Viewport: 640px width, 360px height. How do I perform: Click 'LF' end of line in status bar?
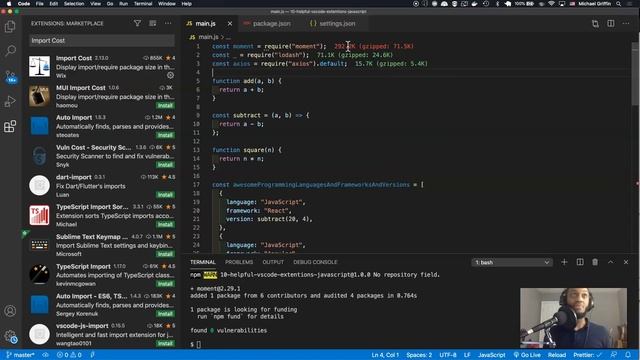coord(467,355)
